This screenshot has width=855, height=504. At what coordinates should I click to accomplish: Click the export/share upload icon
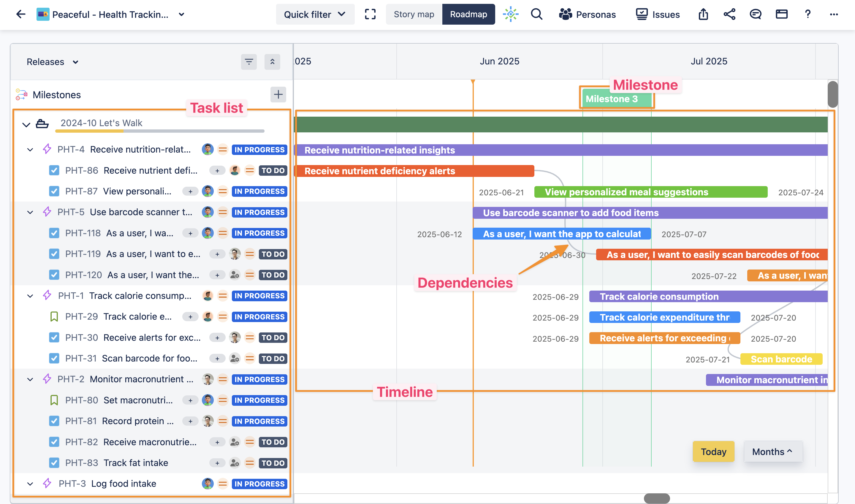pyautogui.click(x=703, y=14)
